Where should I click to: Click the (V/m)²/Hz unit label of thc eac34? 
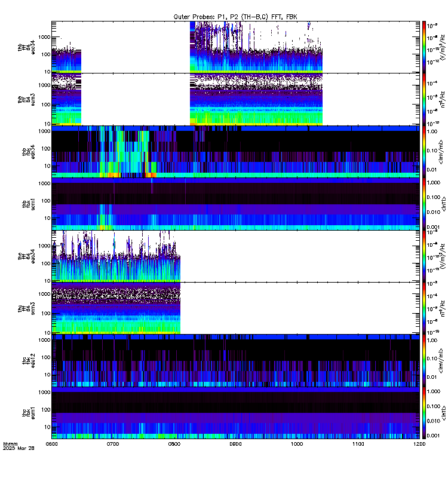click(443, 257)
